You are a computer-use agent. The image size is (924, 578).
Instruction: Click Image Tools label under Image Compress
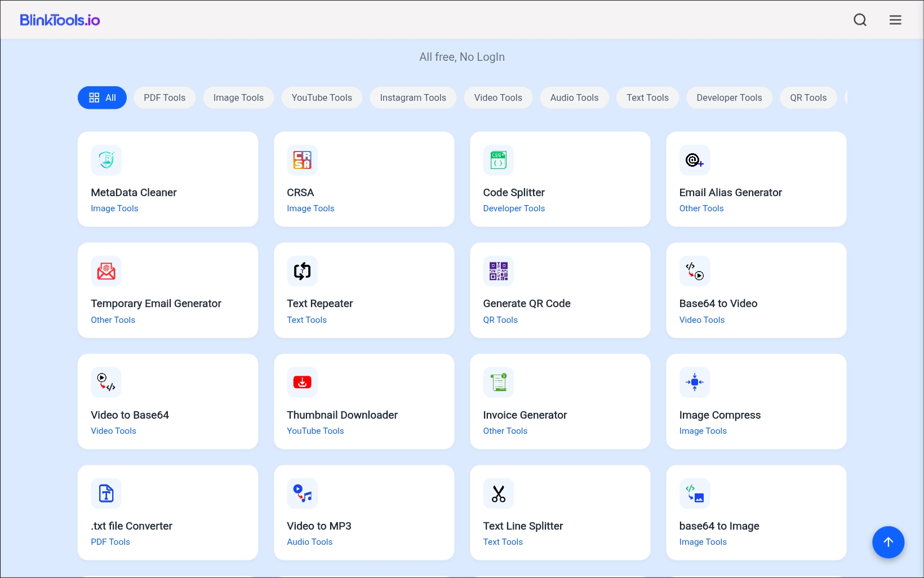point(703,431)
